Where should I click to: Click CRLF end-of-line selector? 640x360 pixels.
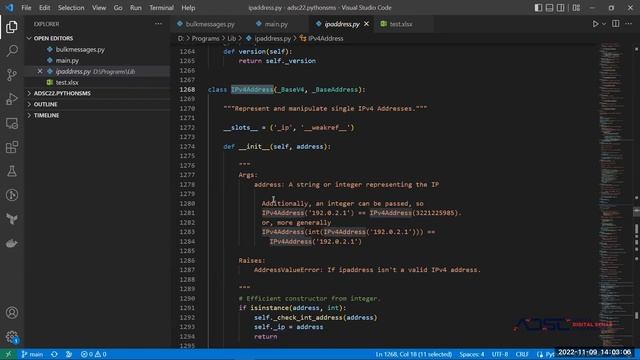point(522,354)
